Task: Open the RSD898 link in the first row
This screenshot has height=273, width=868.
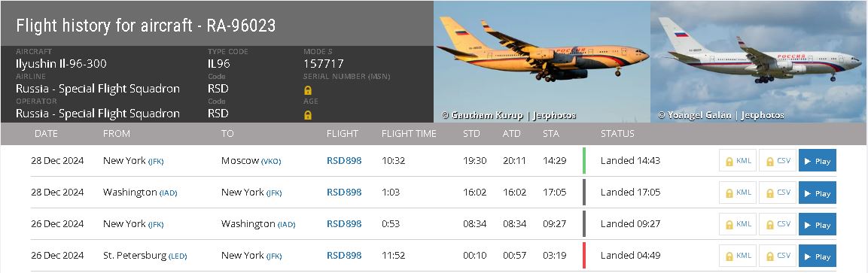Action: click(x=344, y=161)
